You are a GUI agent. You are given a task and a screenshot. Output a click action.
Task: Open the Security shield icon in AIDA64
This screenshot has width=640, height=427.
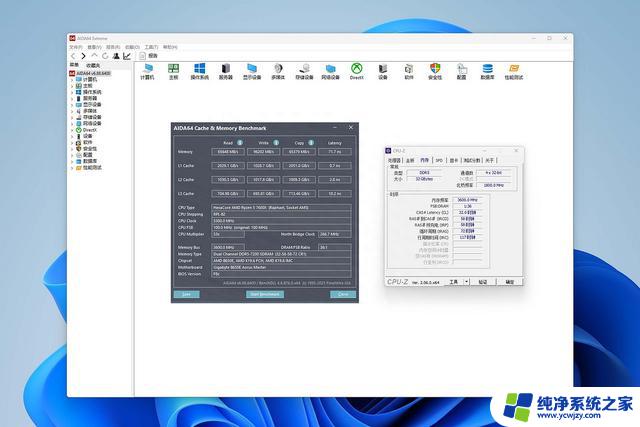[x=435, y=71]
